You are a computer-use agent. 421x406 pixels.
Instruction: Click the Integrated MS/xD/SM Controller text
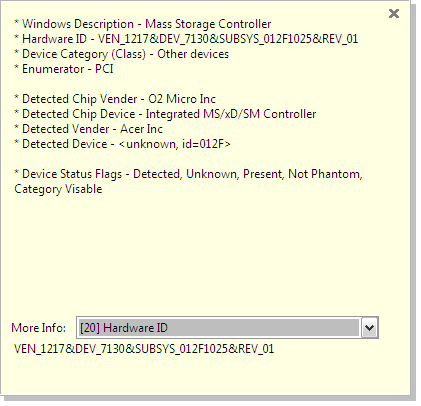pos(231,114)
